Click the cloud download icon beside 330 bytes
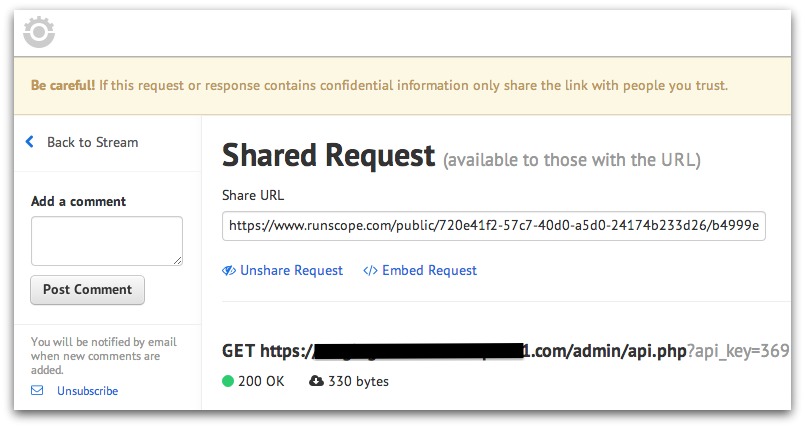 [316, 381]
